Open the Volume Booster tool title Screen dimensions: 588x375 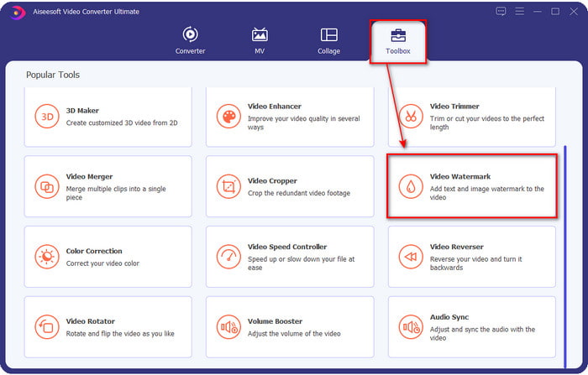[275, 321]
